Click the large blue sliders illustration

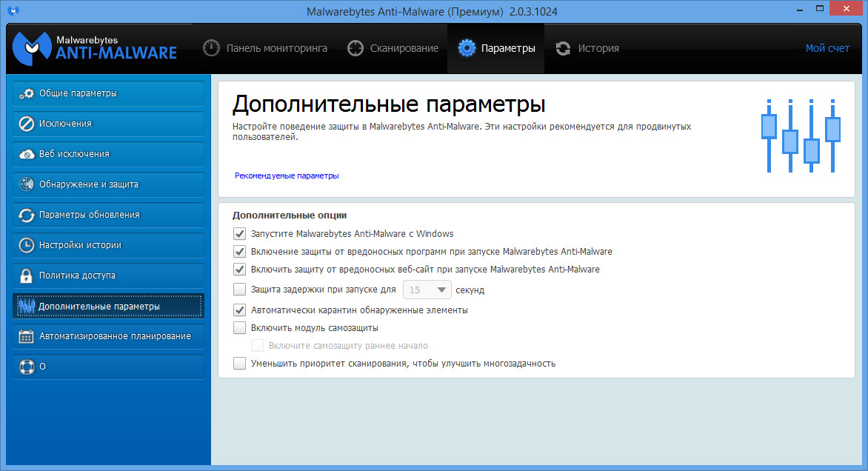[x=801, y=136]
